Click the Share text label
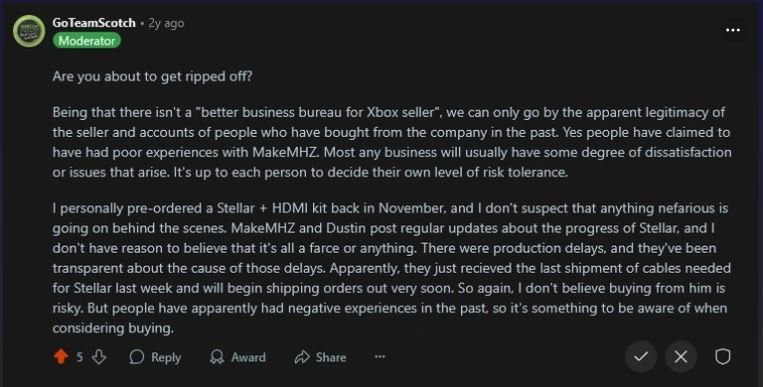This screenshot has width=763, height=387. (331, 357)
